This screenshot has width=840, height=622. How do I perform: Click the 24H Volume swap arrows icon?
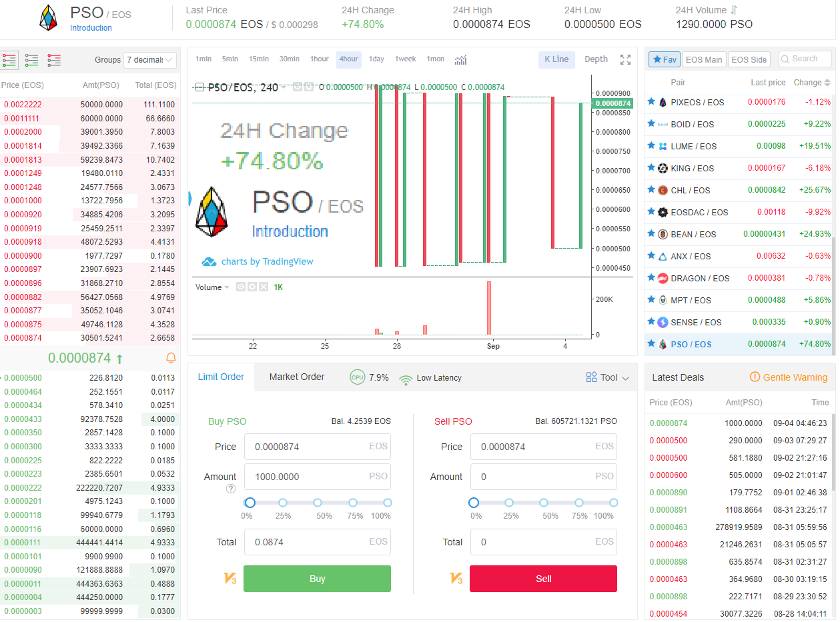734,10
